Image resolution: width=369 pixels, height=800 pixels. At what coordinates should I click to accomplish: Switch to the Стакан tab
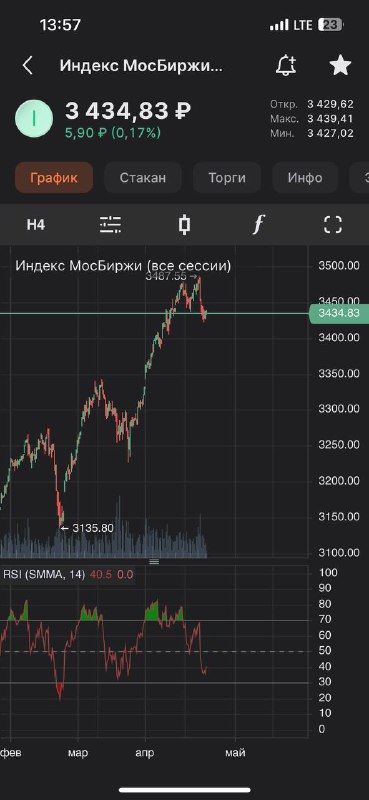click(x=143, y=178)
